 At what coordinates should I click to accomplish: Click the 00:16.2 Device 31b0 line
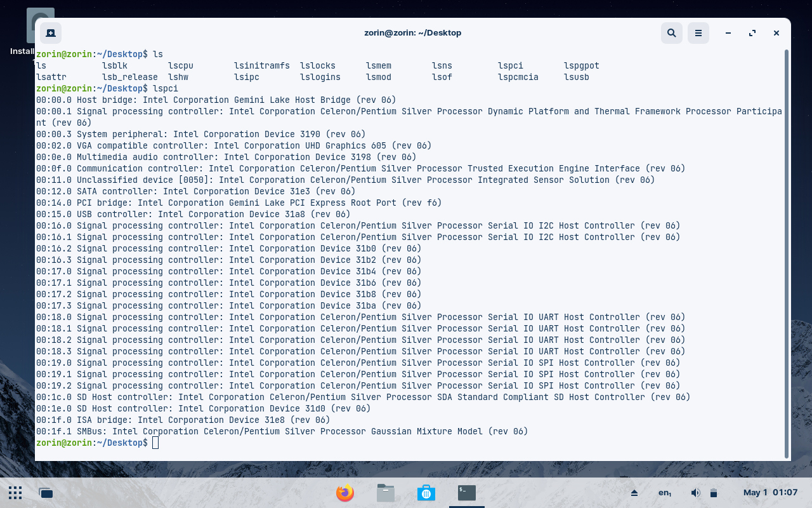click(x=229, y=248)
